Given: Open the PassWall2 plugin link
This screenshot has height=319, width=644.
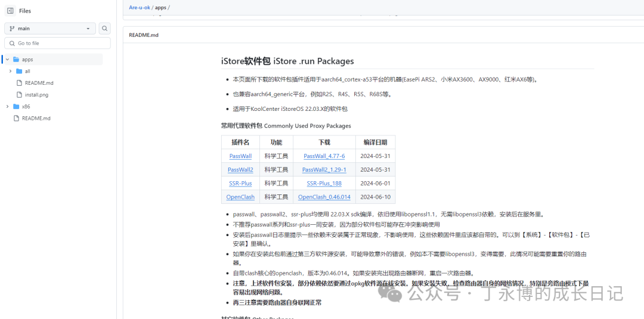Looking at the screenshot, I should pos(241,169).
